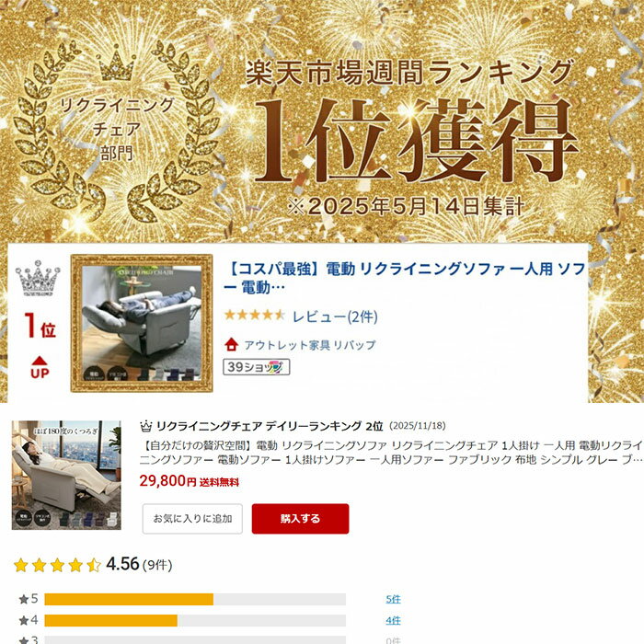Viewport: 644px width, 644px height.
Task: Click the 5-star rating distribution bar
Action: (195, 599)
